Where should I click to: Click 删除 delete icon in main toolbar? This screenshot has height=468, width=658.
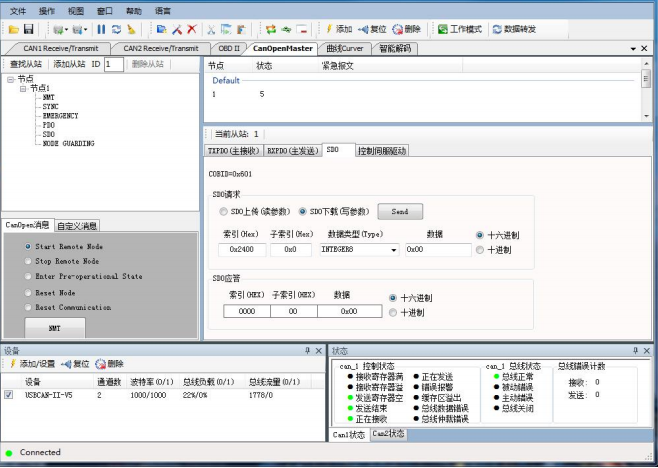(x=406, y=29)
